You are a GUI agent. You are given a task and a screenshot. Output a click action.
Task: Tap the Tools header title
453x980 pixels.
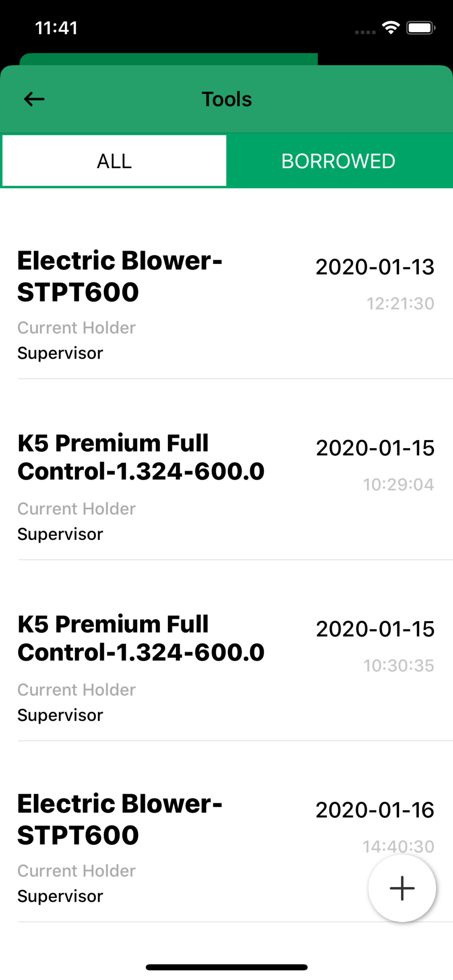[226, 99]
